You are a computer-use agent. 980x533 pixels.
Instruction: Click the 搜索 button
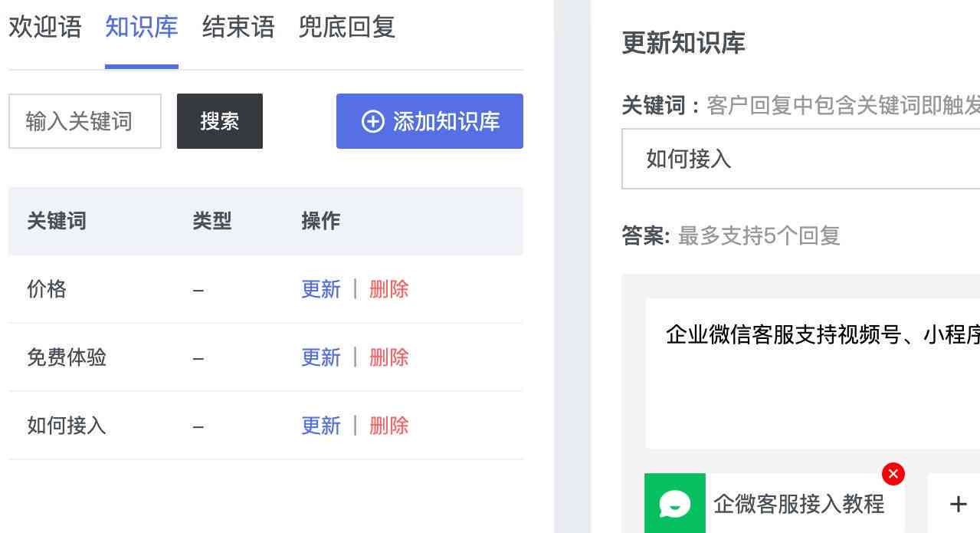pyautogui.click(x=220, y=121)
